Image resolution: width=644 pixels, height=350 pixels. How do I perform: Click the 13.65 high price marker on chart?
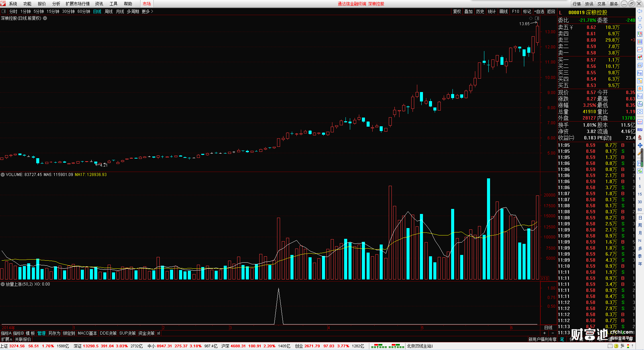pos(524,24)
